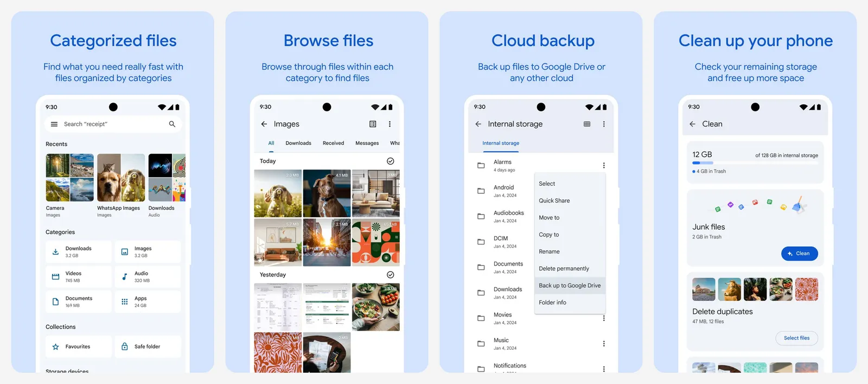
Task: Open more options for Movies folder
Action: pos(604,318)
